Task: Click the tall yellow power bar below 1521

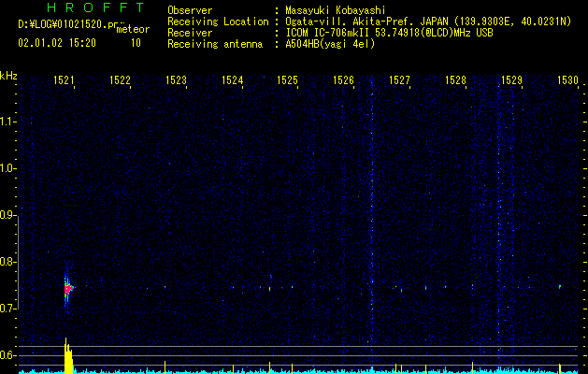Action: tap(68, 356)
